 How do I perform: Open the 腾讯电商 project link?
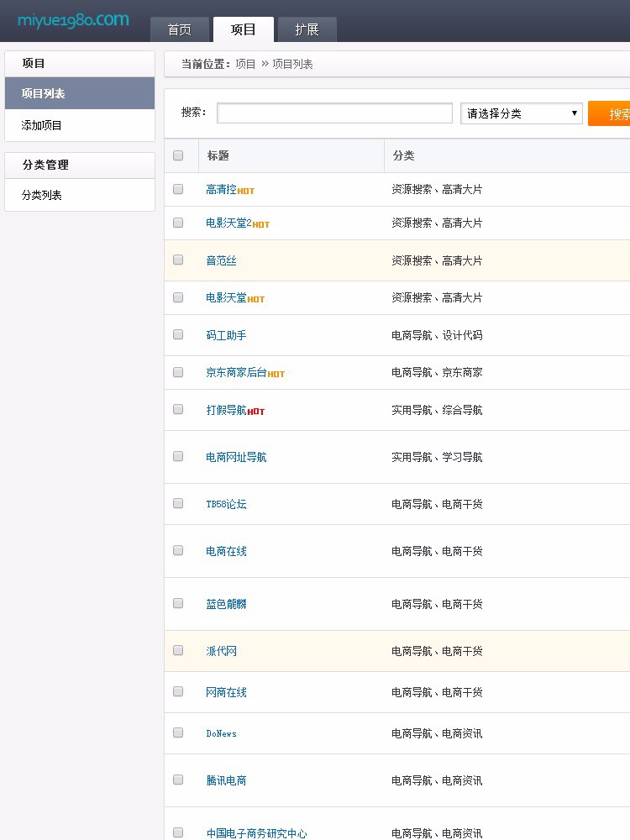point(226,780)
